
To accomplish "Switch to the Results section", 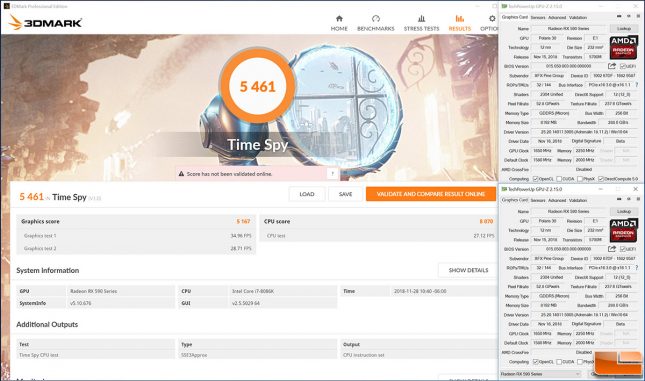I will [459, 23].
